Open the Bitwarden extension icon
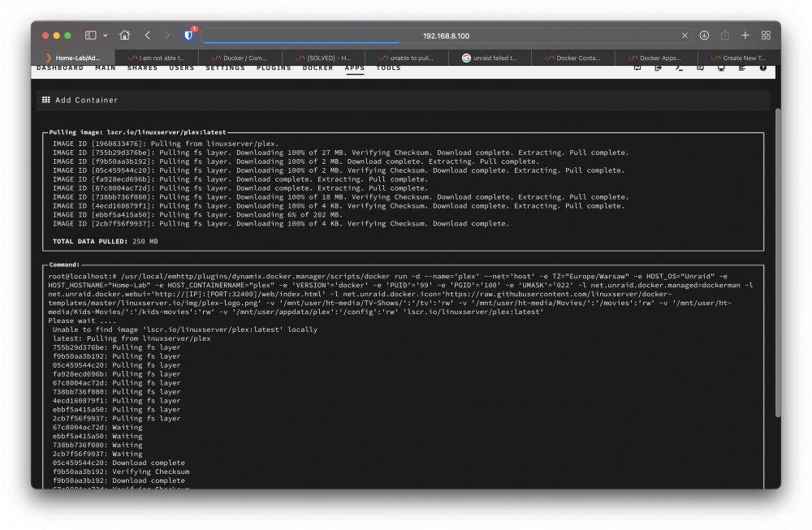 (x=188, y=35)
